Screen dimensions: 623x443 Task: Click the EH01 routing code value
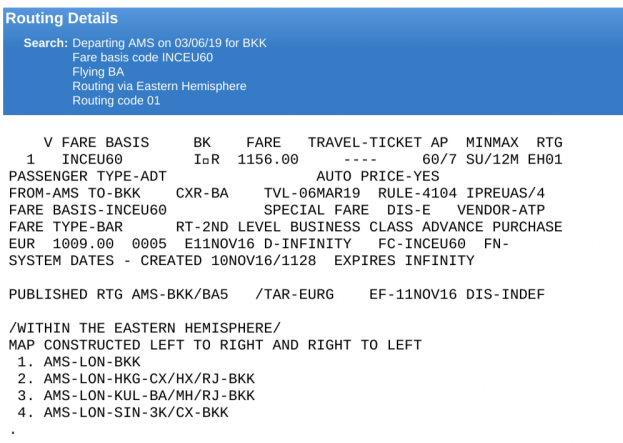pos(545,160)
